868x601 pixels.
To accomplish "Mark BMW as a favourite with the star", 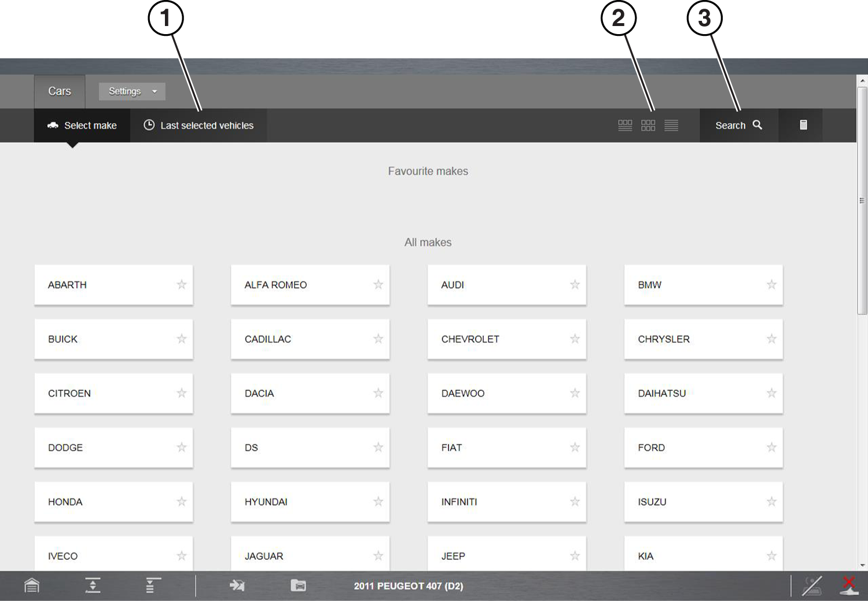I will click(x=771, y=285).
